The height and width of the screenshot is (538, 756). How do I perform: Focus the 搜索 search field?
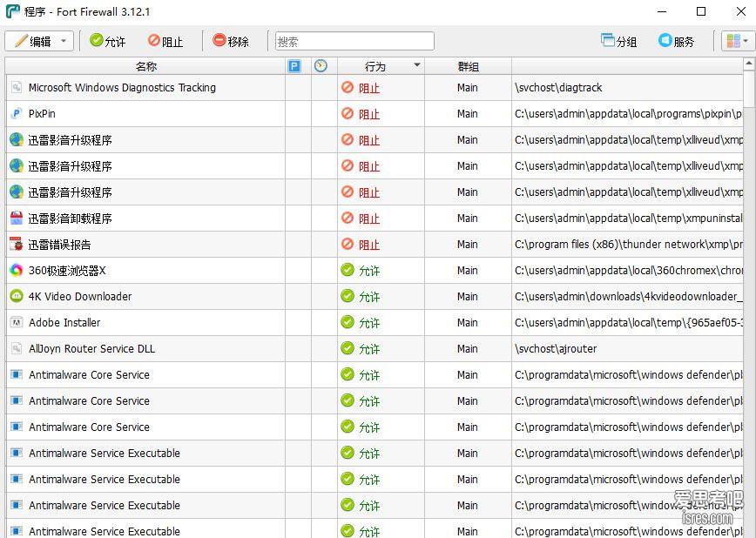pos(354,42)
